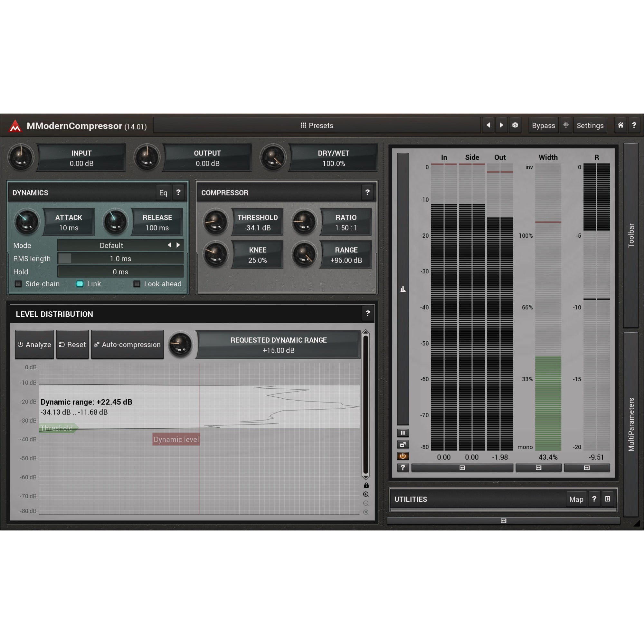Click the Requested Dynamic Range knob
Image resolution: width=644 pixels, height=644 pixels.
180,344
